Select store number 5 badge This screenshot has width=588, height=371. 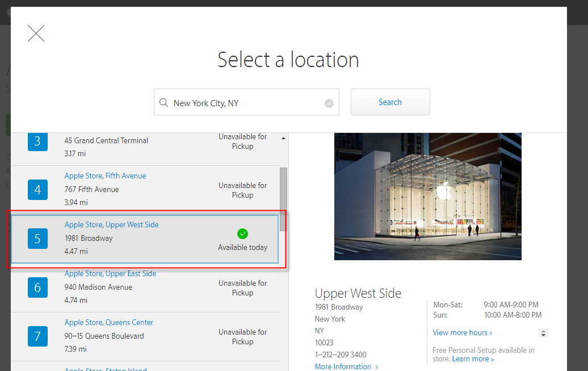(x=37, y=239)
